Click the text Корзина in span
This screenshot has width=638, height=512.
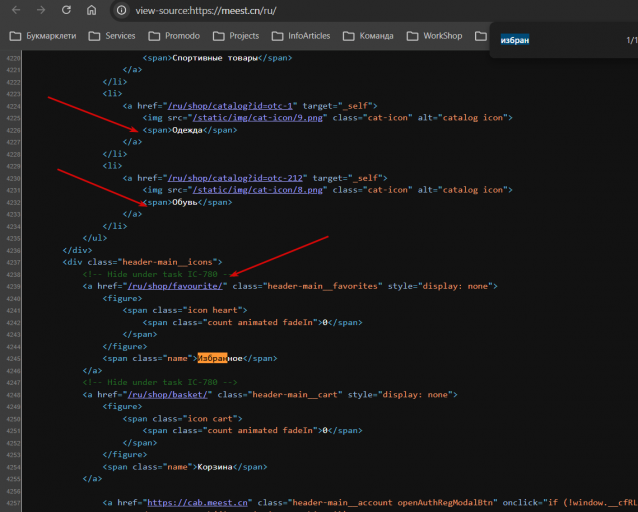(x=215, y=466)
